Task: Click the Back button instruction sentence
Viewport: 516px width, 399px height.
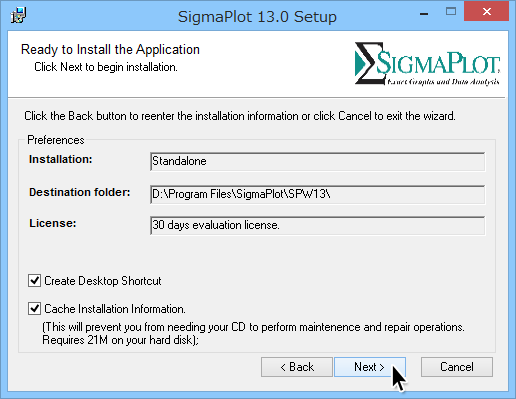Action: [240, 116]
